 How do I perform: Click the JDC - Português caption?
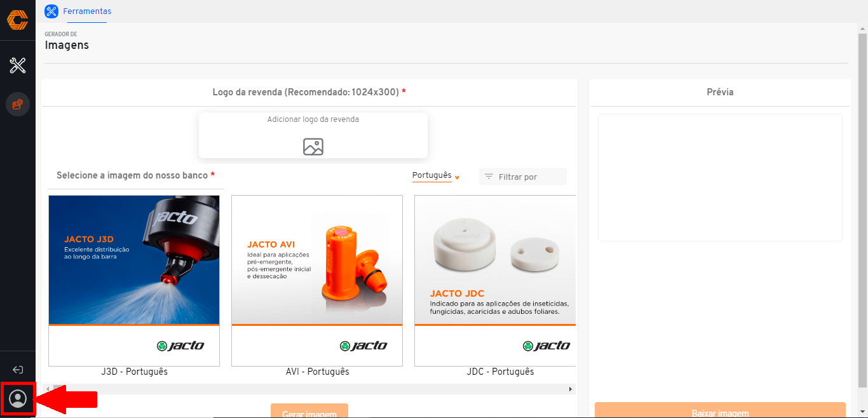click(x=500, y=372)
